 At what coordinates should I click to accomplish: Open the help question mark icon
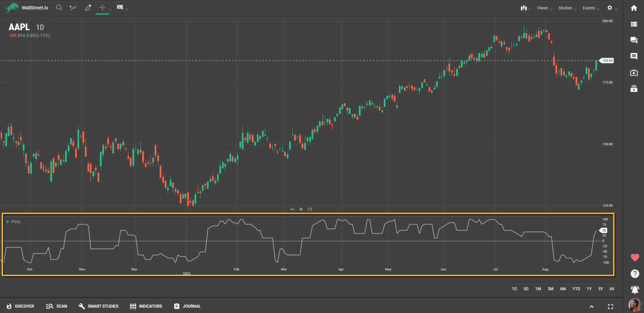click(635, 274)
